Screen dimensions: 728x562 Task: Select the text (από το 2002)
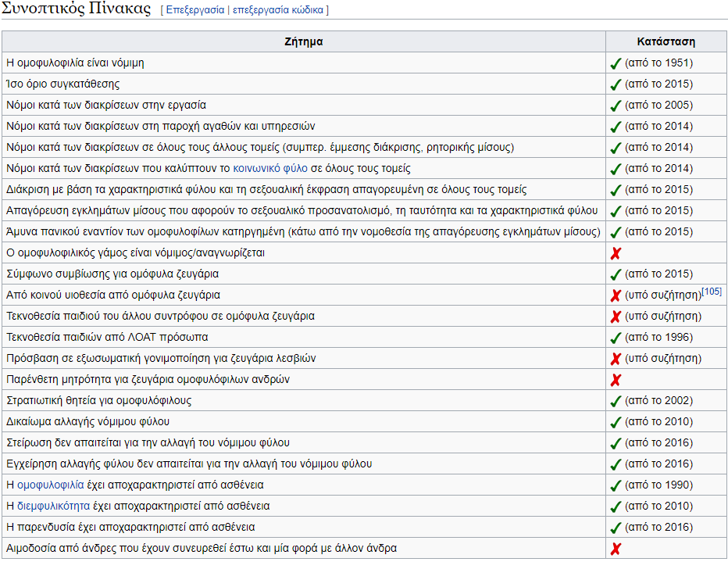pos(658,400)
